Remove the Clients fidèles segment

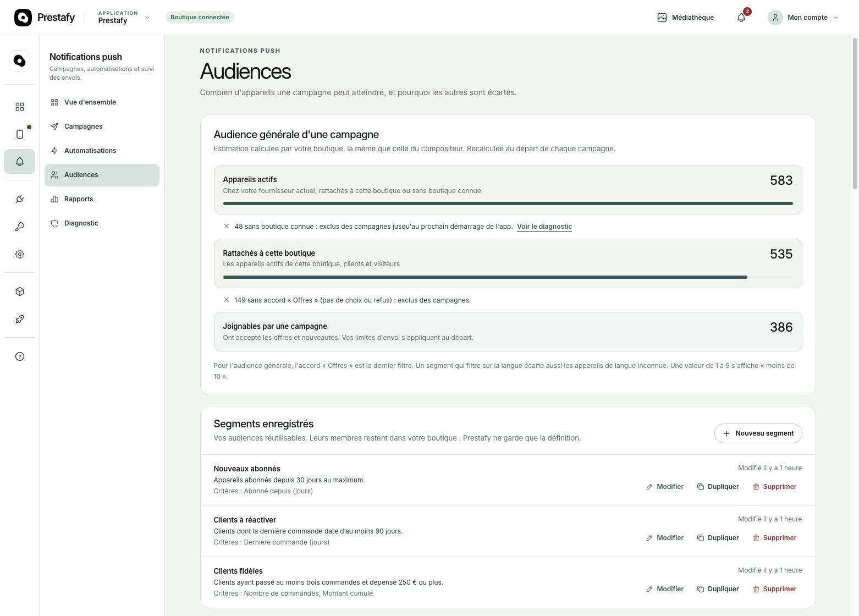774,589
